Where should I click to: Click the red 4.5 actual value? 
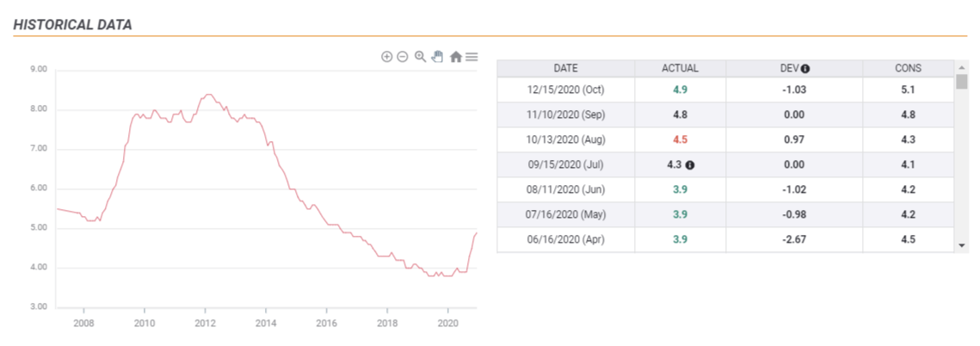[680, 139]
